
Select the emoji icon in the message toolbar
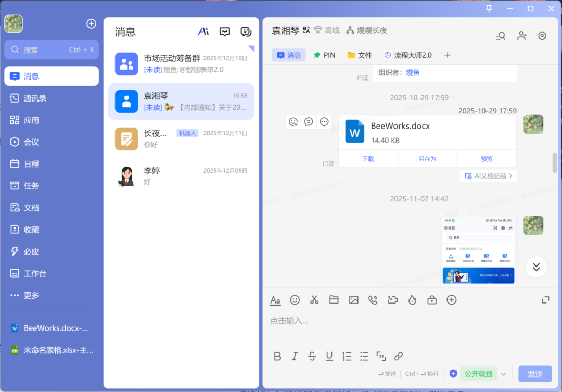[295, 300]
